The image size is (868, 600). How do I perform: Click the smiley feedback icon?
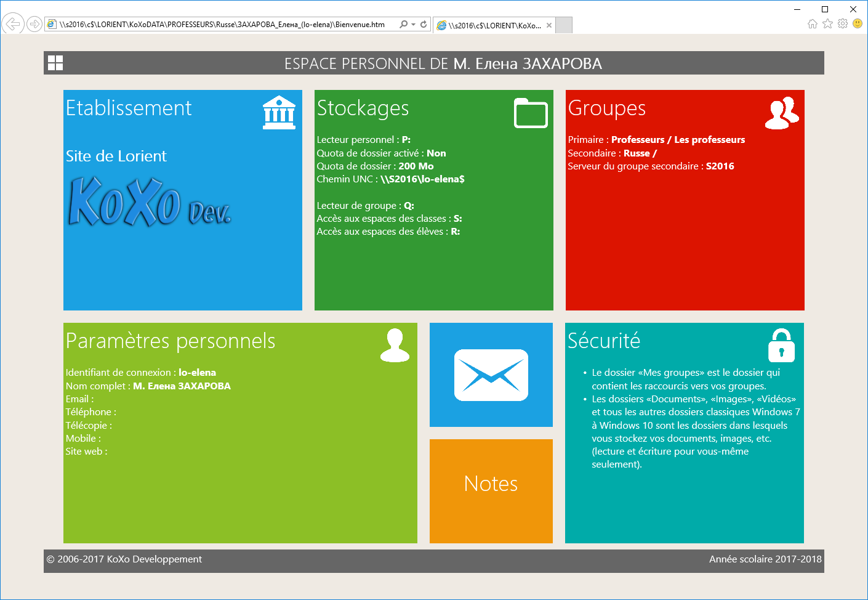tap(858, 24)
